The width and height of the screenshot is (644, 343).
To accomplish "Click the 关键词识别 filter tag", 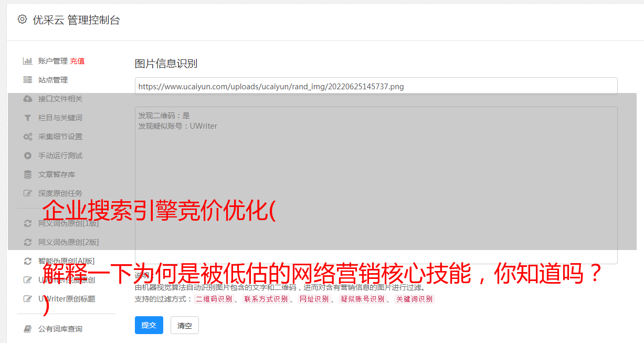I will [415, 299].
